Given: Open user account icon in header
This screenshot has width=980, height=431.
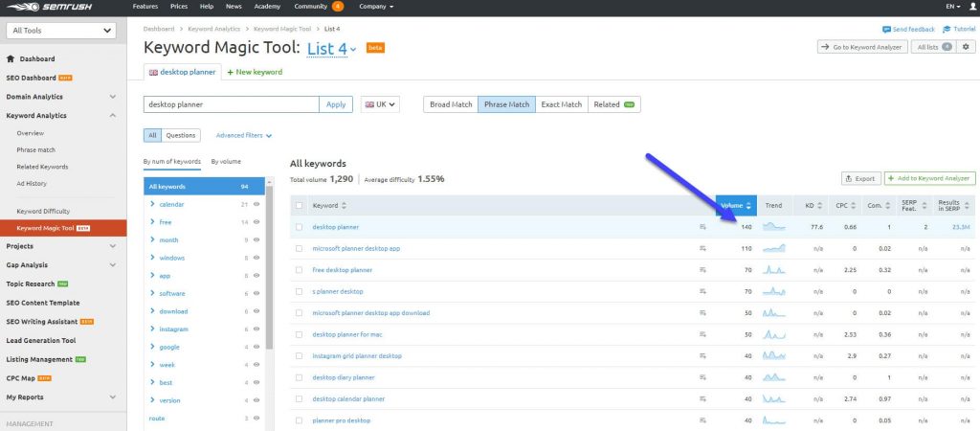Looking at the screenshot, I should point(972,7).
